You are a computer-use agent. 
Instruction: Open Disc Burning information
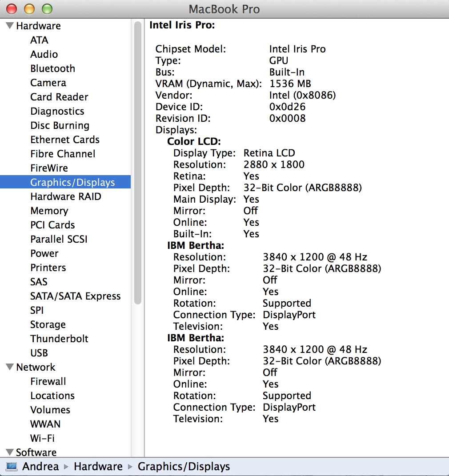pos(60,125)
